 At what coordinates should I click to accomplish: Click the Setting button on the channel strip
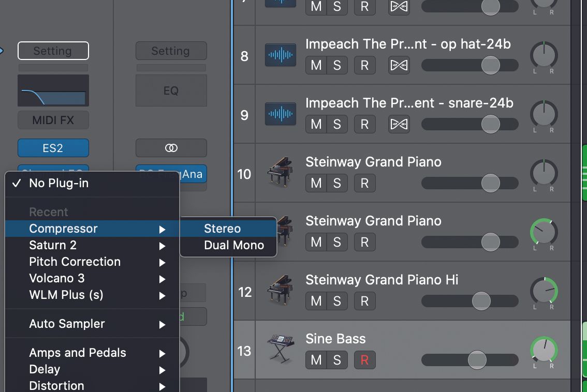[53, 51]
